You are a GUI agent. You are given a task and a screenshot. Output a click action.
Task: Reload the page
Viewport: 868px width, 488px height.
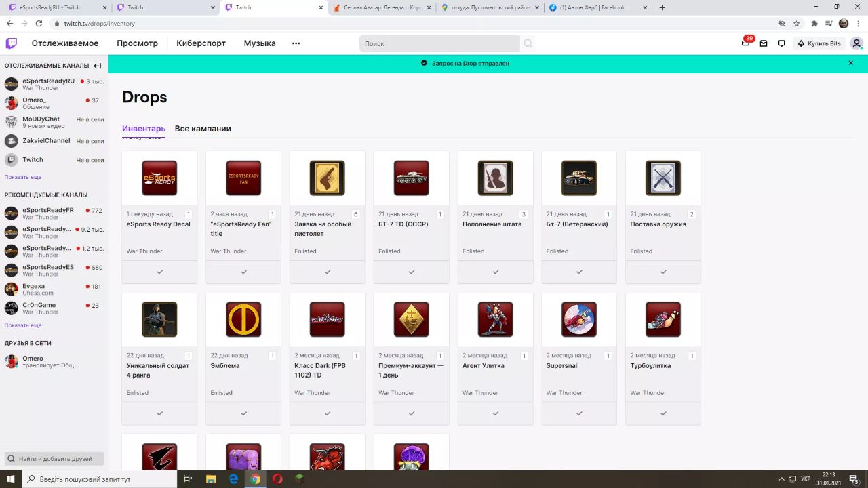click(38, 23)
